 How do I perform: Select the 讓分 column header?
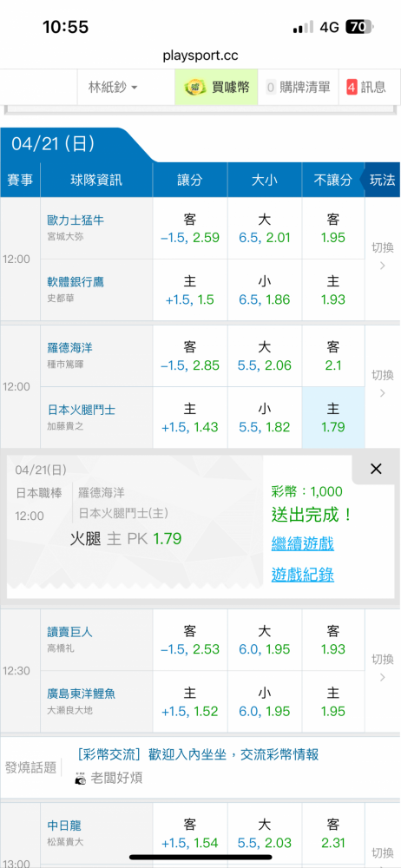(x=190, y=180)
